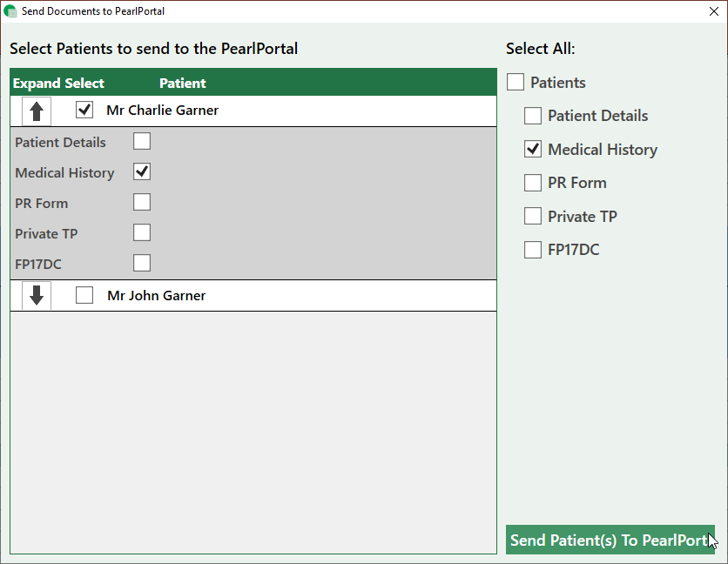This screenshot has width=728, height=564.
Task: Check the Select All Patients checkbox
Action: pos(516,83)
